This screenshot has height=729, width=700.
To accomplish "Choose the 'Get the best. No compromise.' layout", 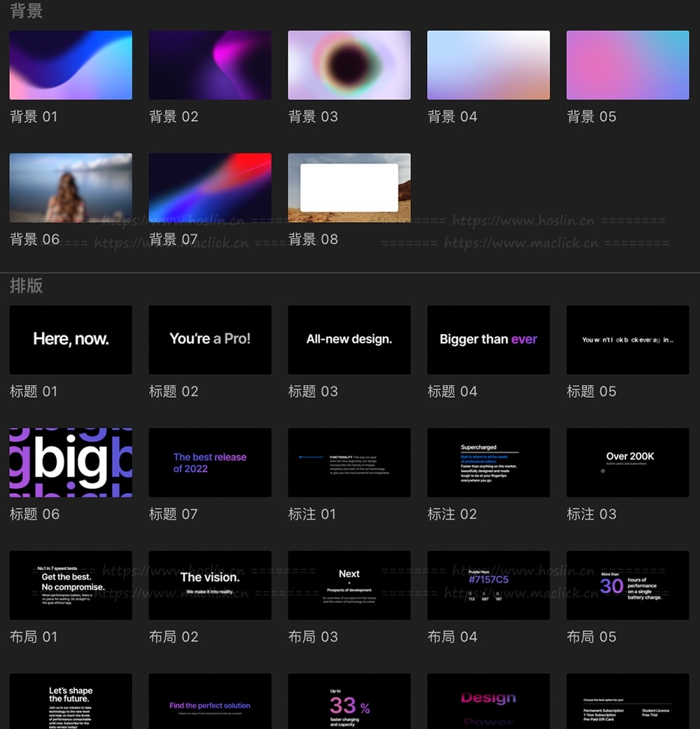I will click(71, 585).
